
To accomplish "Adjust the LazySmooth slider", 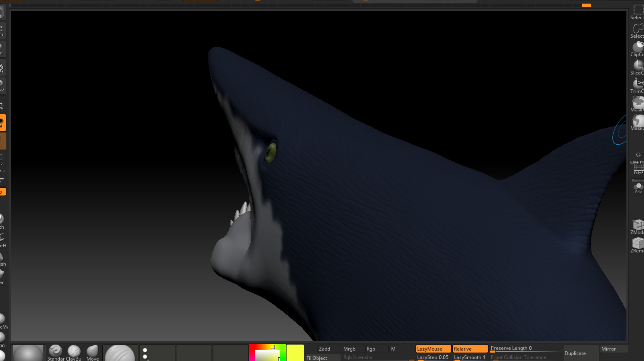I will [x=470, y=358].
